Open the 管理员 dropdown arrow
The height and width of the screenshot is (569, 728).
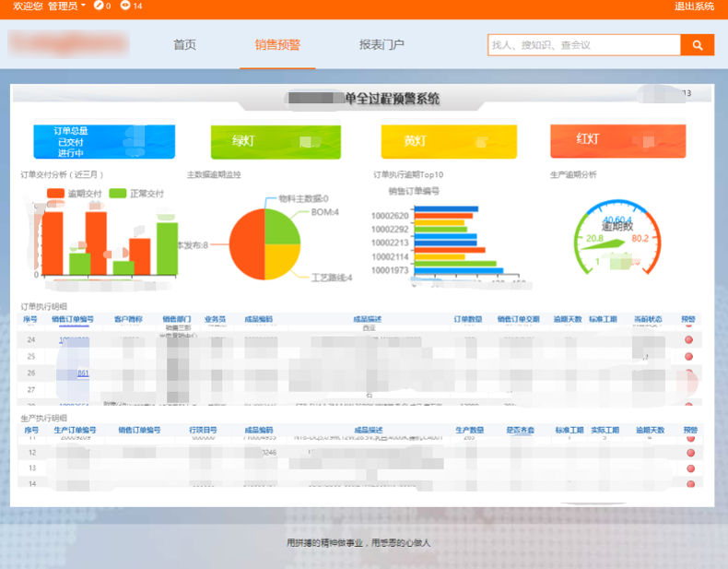click(84, 6)
